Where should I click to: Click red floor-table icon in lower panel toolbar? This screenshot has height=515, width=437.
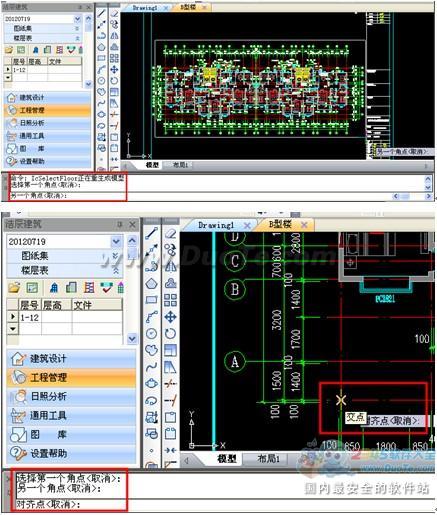tap(89, 287)
